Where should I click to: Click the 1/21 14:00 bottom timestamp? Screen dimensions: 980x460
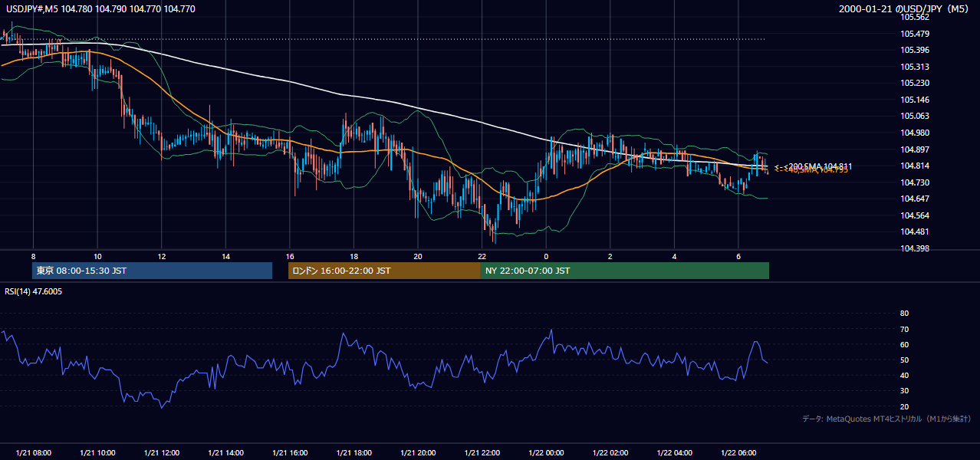[x=225, y=452]
